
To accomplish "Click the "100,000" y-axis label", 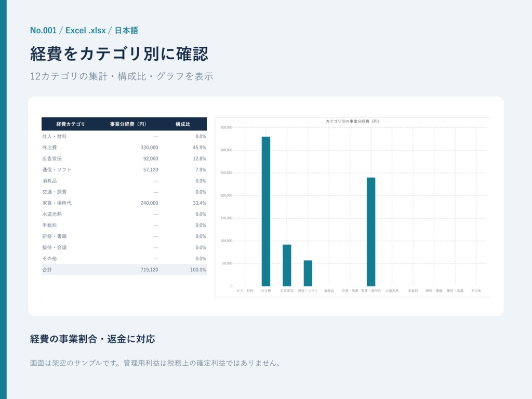I will (x=227, y=241).
